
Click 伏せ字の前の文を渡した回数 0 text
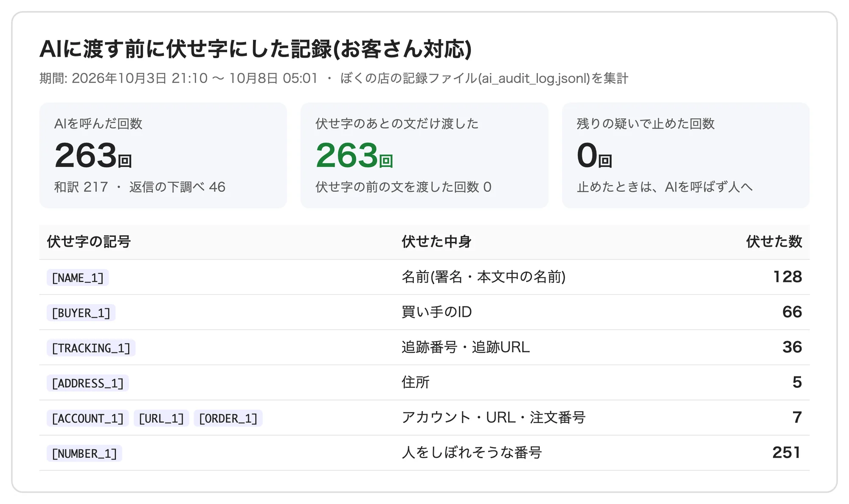(x=403, y=187)
